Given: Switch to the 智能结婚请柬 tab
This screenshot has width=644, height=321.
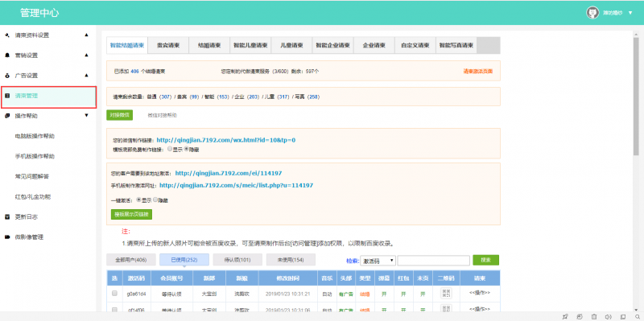Looking at the screenshot, I should [127, 46].
